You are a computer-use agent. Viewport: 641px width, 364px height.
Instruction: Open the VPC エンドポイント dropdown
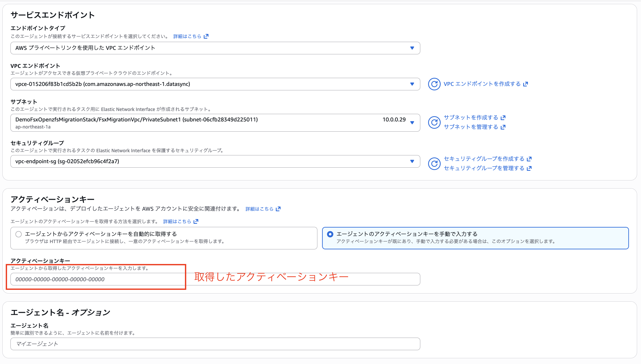tap(412, 84)
